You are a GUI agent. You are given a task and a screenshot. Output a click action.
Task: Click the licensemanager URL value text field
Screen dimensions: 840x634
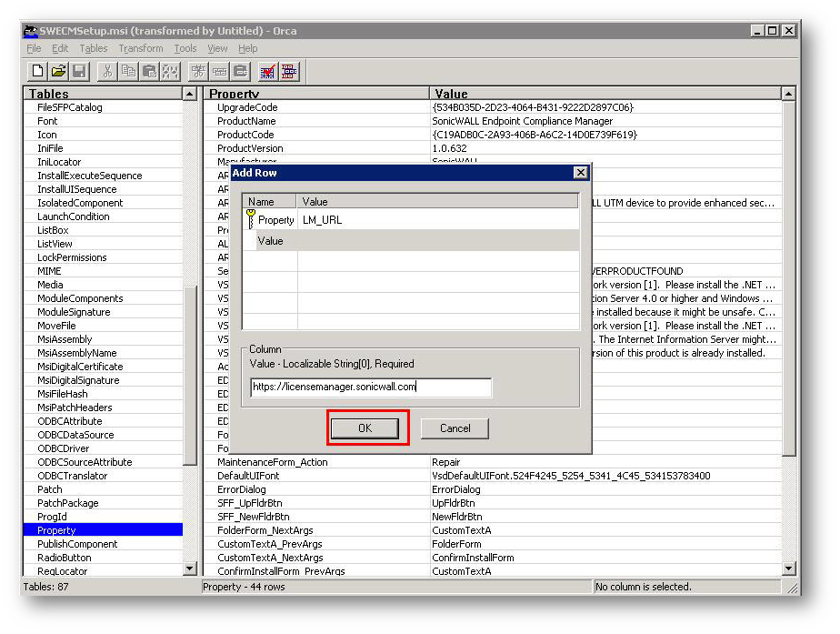point(371,387)
